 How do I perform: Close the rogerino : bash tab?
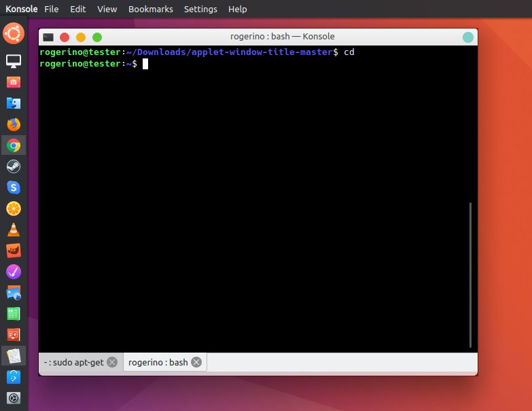(x=196, y=362)
